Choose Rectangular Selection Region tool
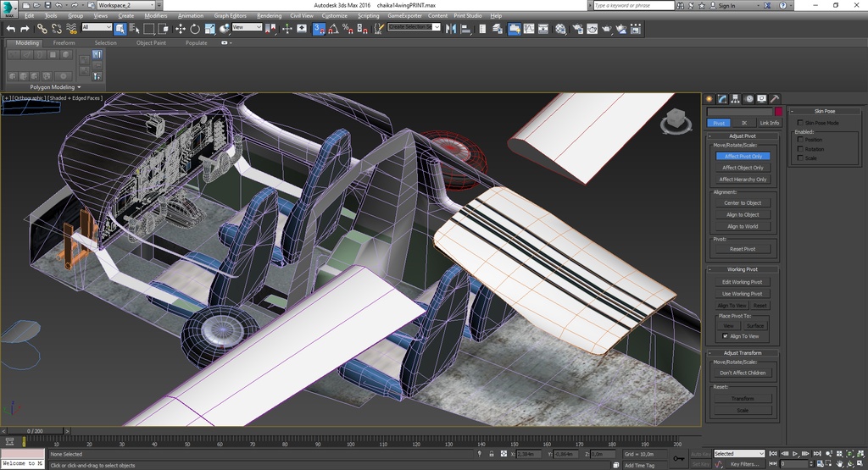The height and width of the screenshot is (470, 868). point(149,29)
